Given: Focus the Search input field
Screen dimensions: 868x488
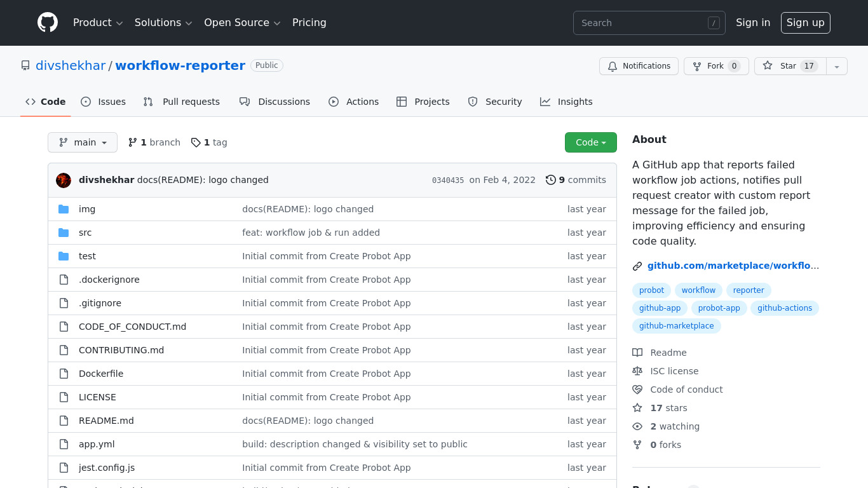Looking at the screenshot, I should click(649, 23).
